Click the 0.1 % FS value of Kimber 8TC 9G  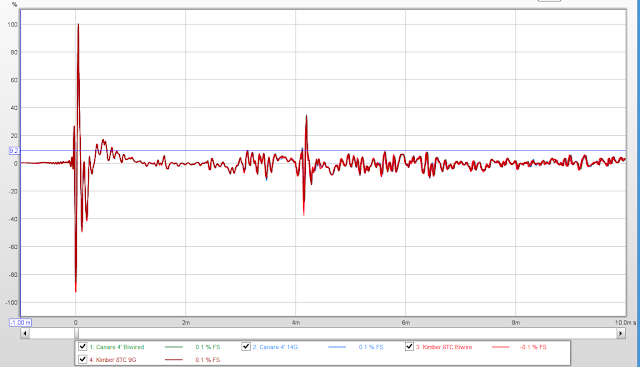point(208,360)
